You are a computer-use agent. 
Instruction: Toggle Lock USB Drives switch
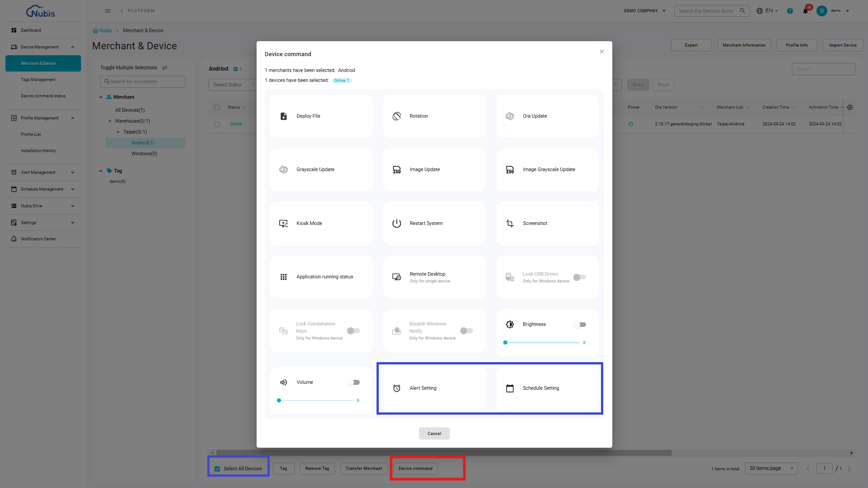click(x=580, y=277)
